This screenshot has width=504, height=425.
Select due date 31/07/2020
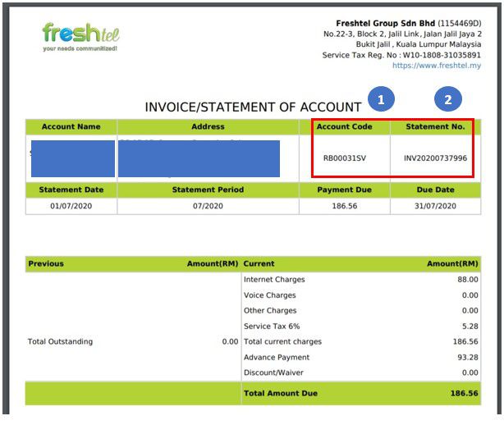point(435,206)
